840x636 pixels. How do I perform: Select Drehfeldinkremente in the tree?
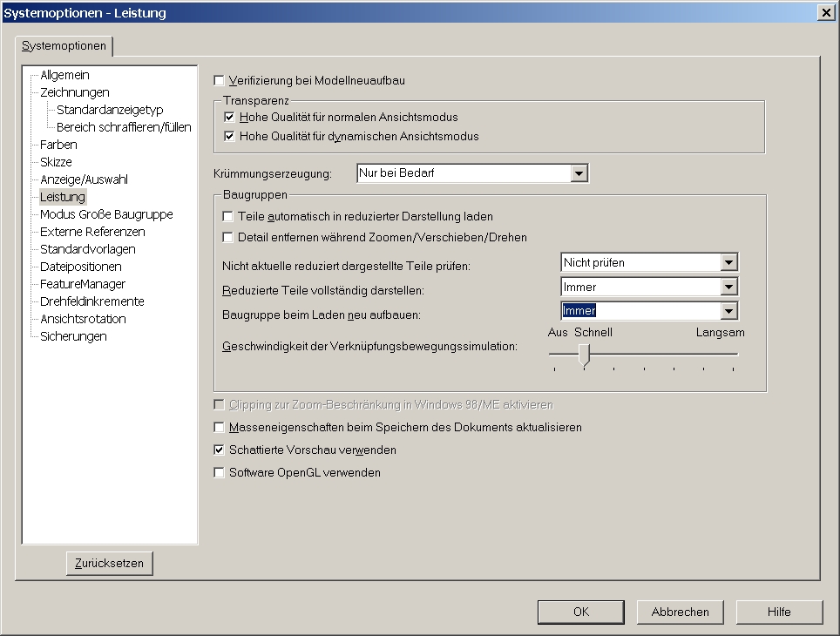point(92,301)
